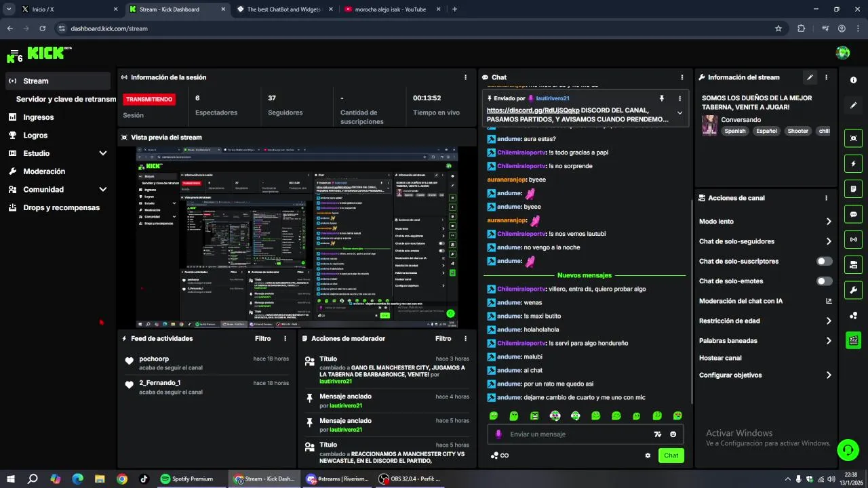Expand the Comunidad sidebar section
This screenshot has width=868, height=488.
point(58,190)
